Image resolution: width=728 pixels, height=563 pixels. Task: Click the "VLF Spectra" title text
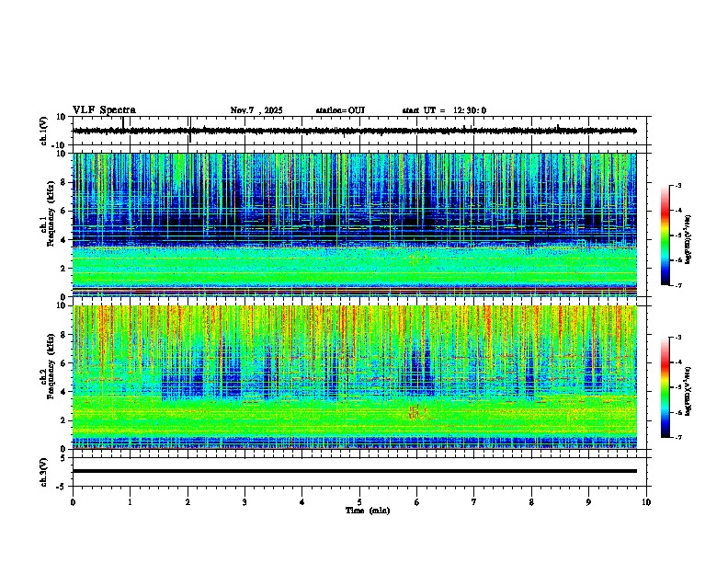pyautogui.click(x=104, y=110)
